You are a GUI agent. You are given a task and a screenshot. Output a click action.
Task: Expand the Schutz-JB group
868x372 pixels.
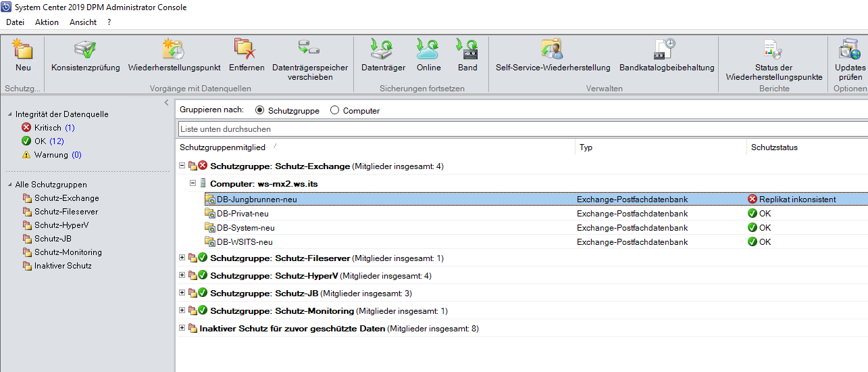click(182, 293)
